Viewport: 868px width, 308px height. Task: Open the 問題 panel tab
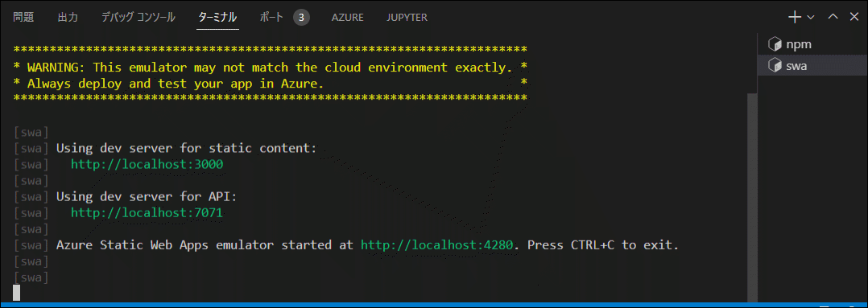(x=23, y=17)
